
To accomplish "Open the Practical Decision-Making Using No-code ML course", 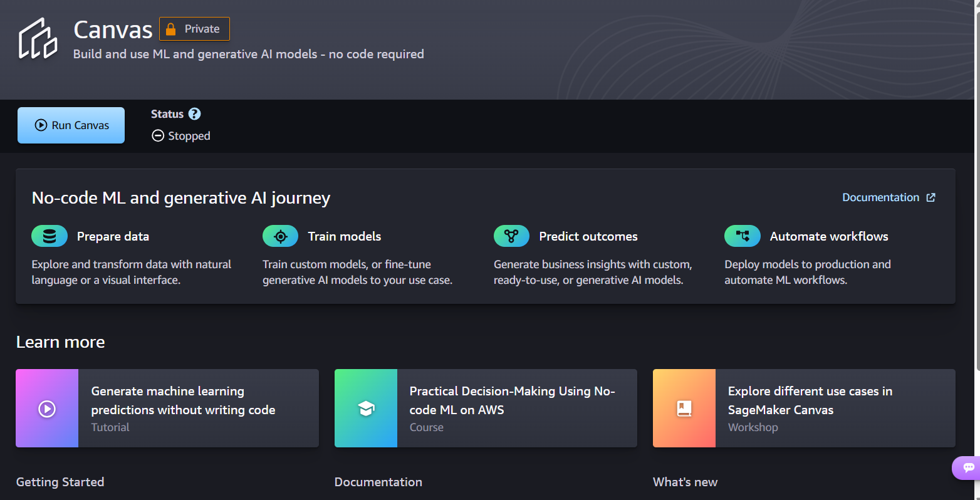I will (486, 408).
